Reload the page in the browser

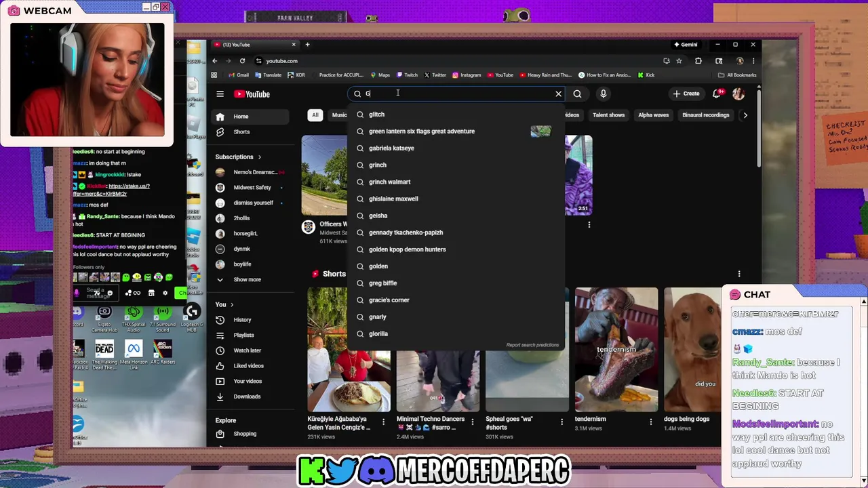point(242,61)
